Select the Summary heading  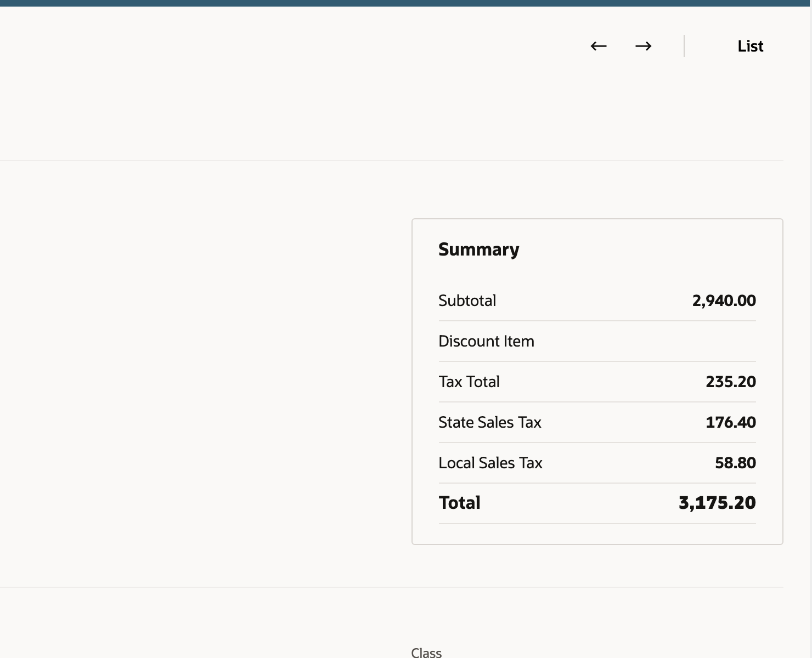478,249
